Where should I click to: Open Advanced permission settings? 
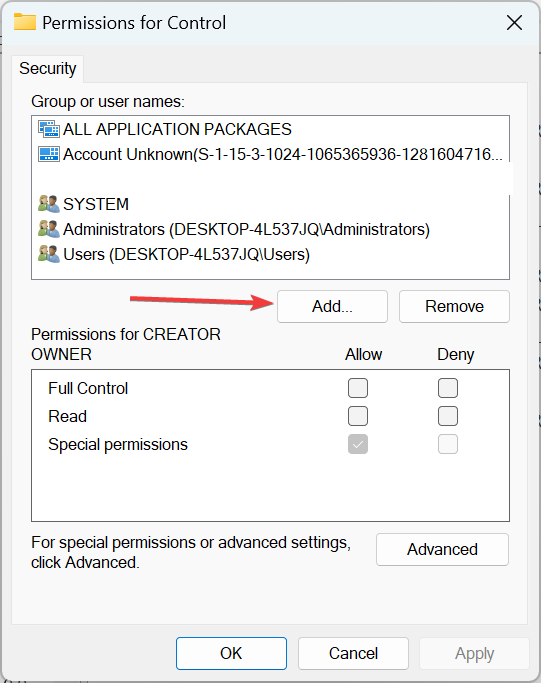pyautogui.click(x=442, y=550)
